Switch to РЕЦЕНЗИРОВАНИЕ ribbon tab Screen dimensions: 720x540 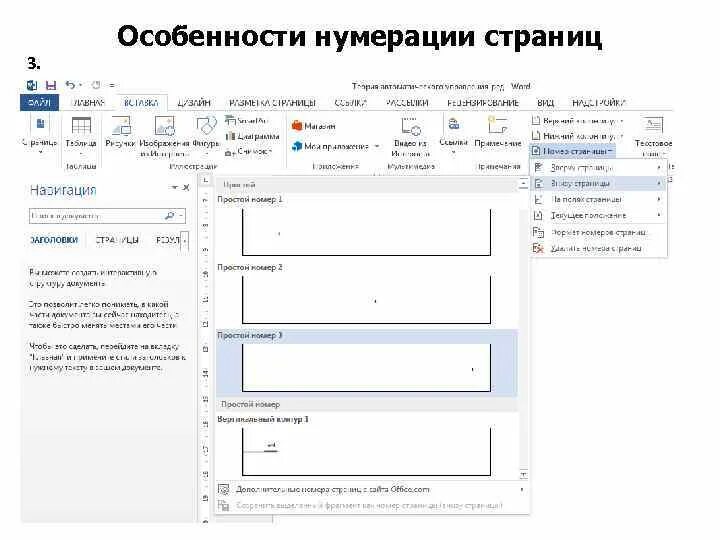click(x=483, y=102)
